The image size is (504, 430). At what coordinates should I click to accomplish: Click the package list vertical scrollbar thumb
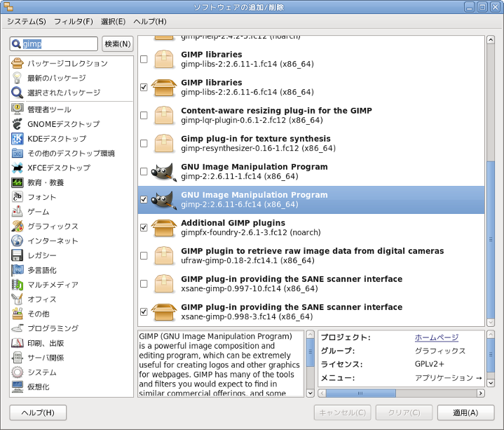point(491,239)
